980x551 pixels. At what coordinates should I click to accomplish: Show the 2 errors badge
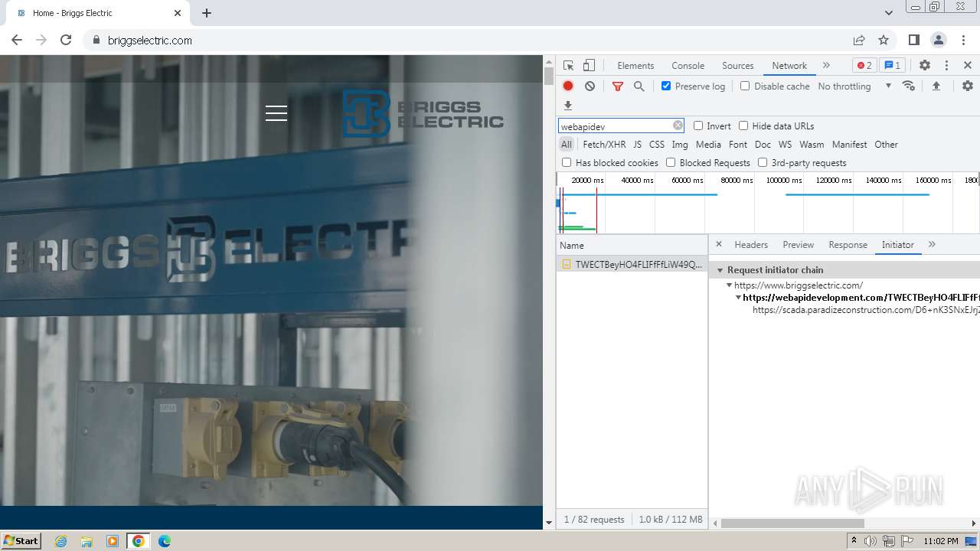pos(864,65)
